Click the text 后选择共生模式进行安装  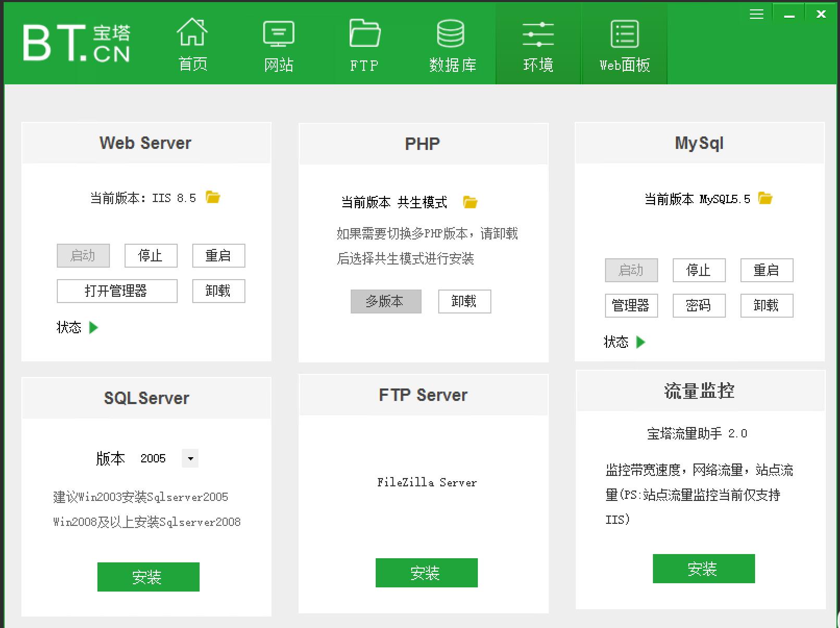pos(405,258)
